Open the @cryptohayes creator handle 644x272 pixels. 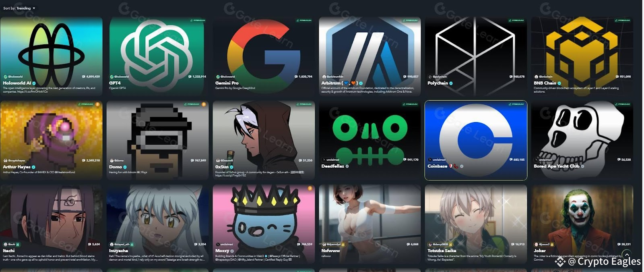coord(14,160)
